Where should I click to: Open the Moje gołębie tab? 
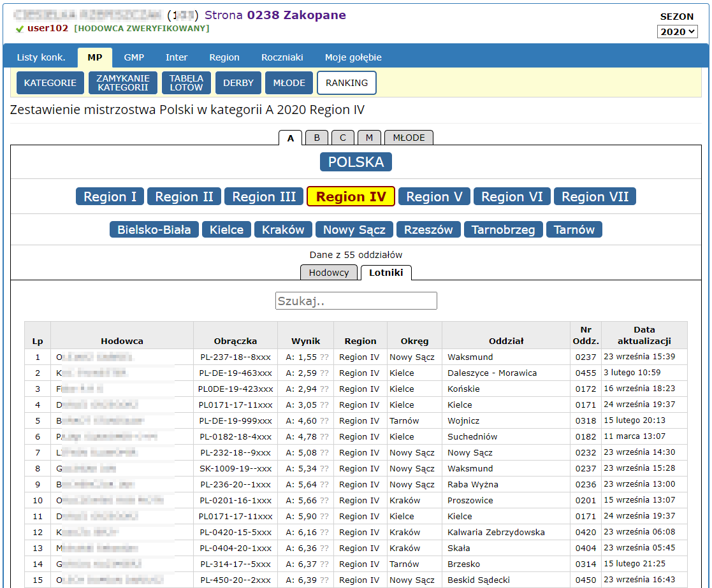coord(353,57)
